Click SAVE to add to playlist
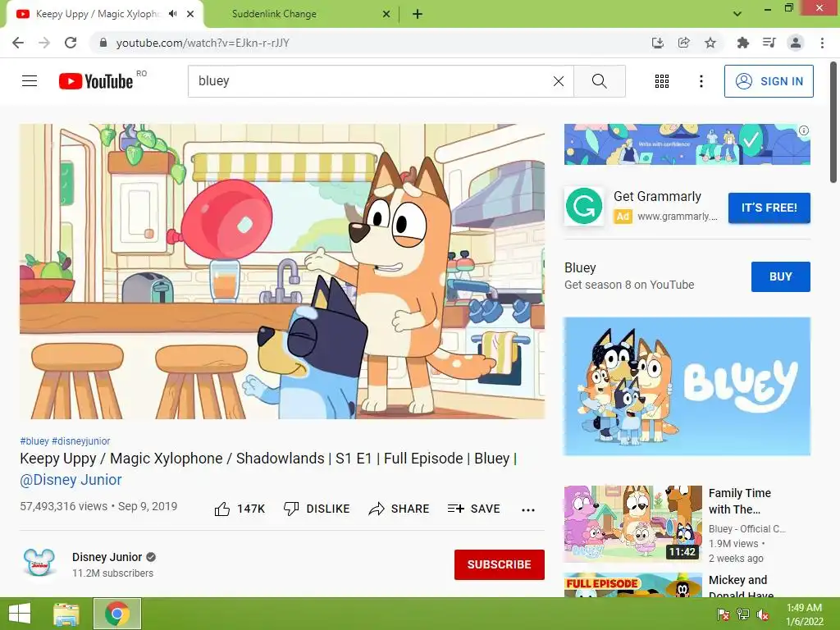 tap(473, 509)
